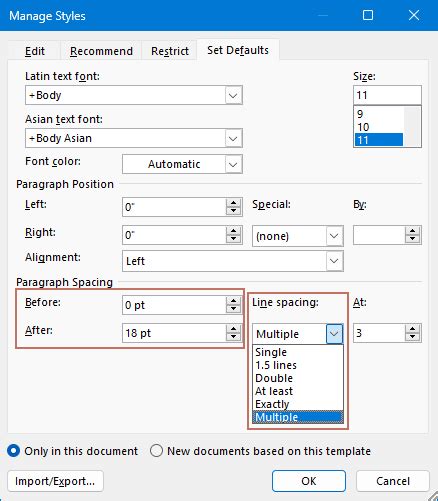Maximize the Manage Styles window

[368, 15]
